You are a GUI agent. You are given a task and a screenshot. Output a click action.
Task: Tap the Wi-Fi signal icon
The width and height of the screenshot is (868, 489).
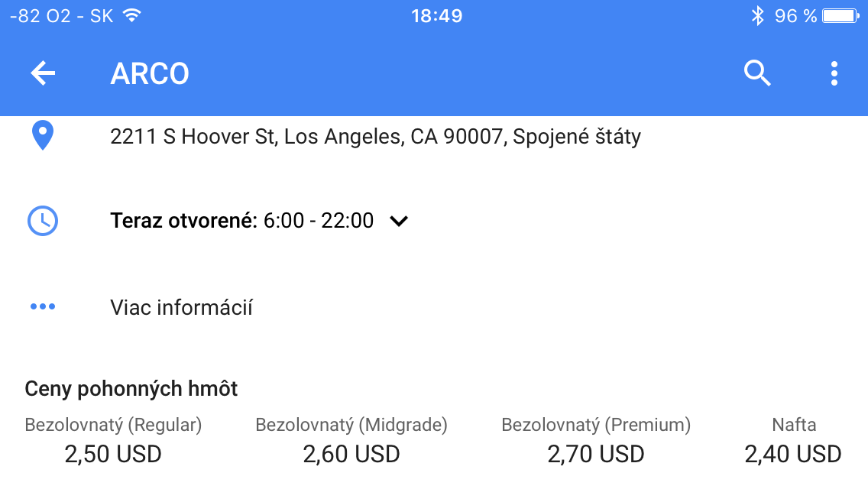tap(132, 16)
